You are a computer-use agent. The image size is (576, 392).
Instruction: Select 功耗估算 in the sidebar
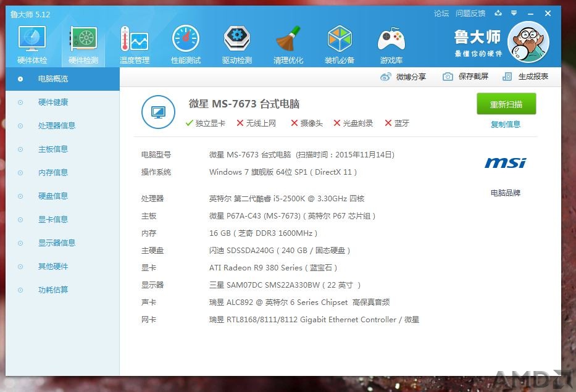click(62, 290)
